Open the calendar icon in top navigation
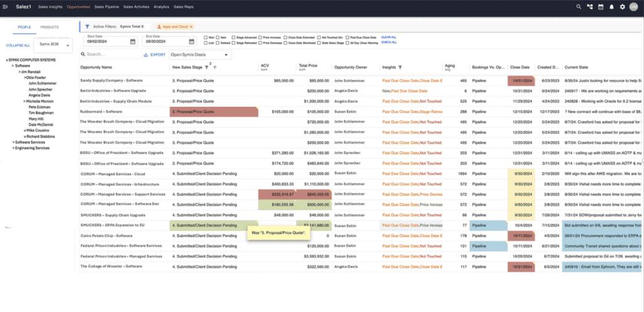This screenshot has height=312, width=644. (x=601, y=7)
